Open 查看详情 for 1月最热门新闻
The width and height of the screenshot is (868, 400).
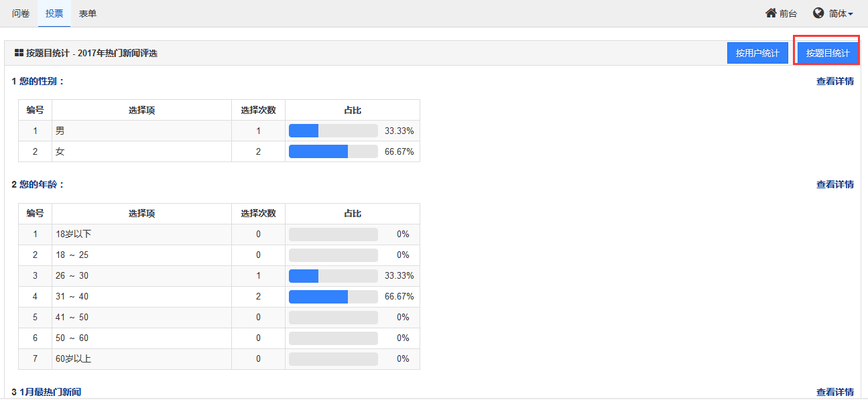coord(835,392)
